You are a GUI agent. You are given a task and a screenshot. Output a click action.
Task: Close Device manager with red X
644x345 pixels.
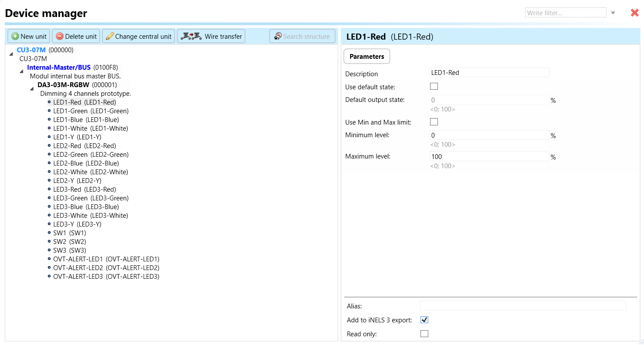(x=634, y=13)
